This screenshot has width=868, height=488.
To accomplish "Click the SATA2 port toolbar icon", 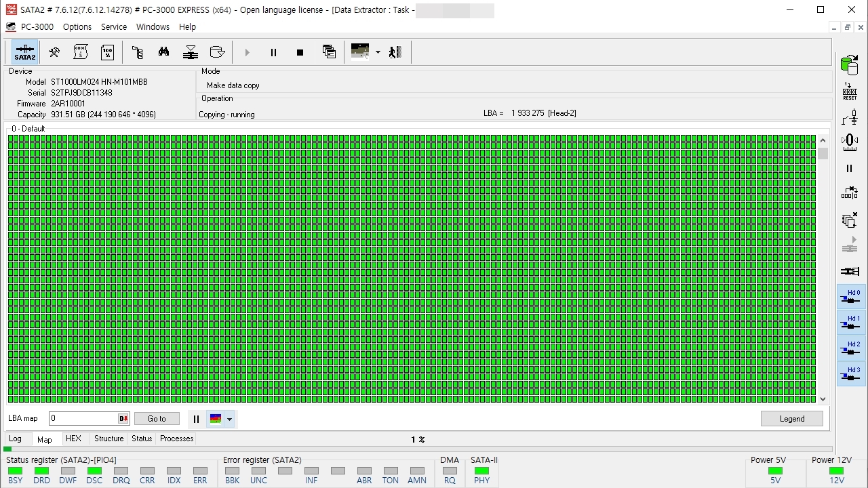I will pos(25,52).
